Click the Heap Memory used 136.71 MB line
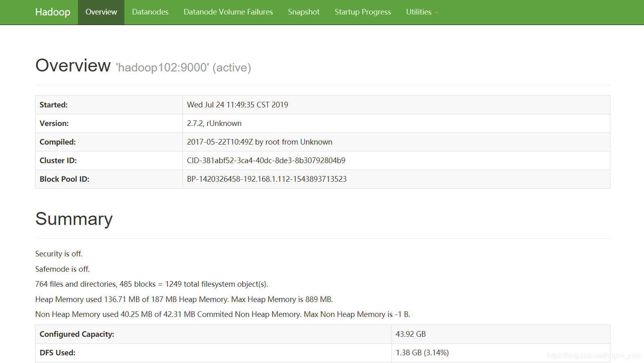 point(184,299)
